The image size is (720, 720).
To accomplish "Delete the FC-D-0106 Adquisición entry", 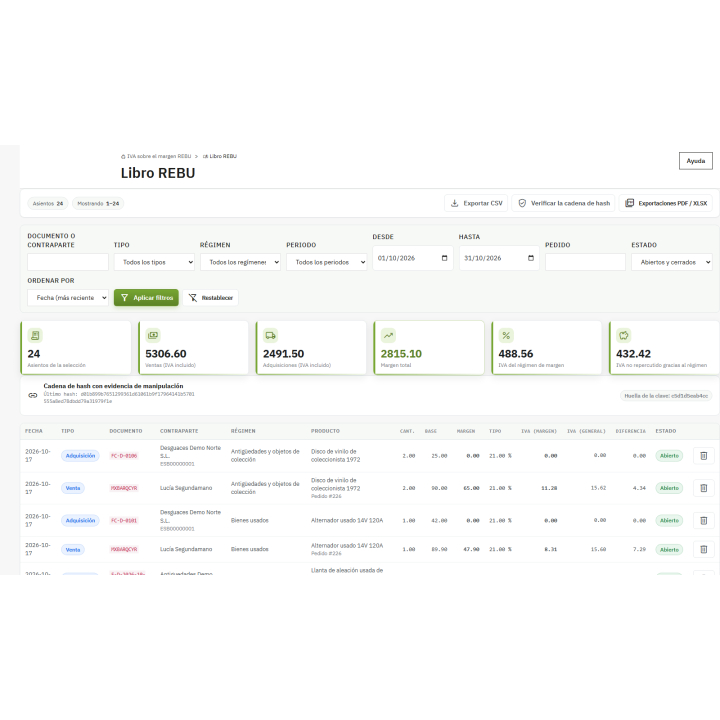I will coord(703,456).
